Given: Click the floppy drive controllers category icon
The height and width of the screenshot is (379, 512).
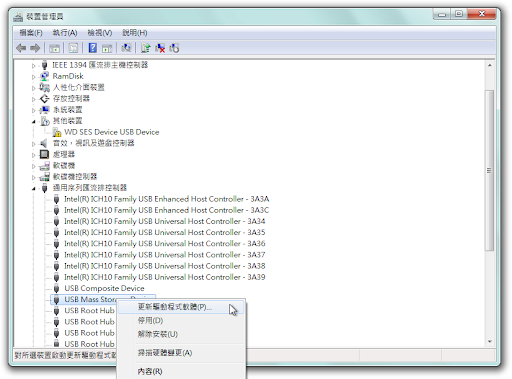Looking at the screenshot, I should (x=44, y=177).
